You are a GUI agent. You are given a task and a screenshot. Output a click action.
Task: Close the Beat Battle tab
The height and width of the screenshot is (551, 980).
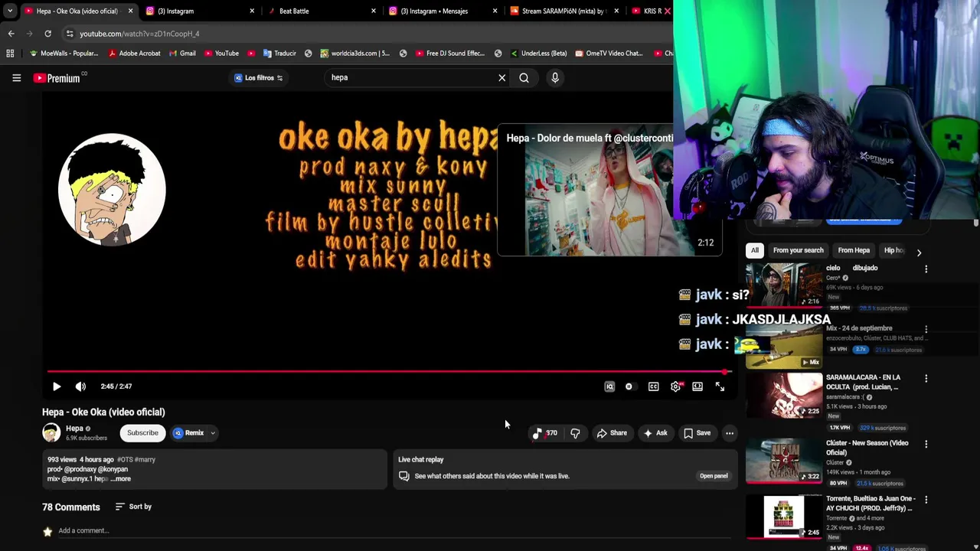[x=374, y=11]
